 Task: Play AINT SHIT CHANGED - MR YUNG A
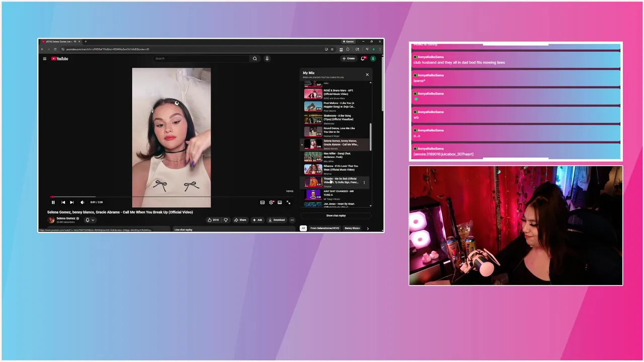(x=336, y=195)
